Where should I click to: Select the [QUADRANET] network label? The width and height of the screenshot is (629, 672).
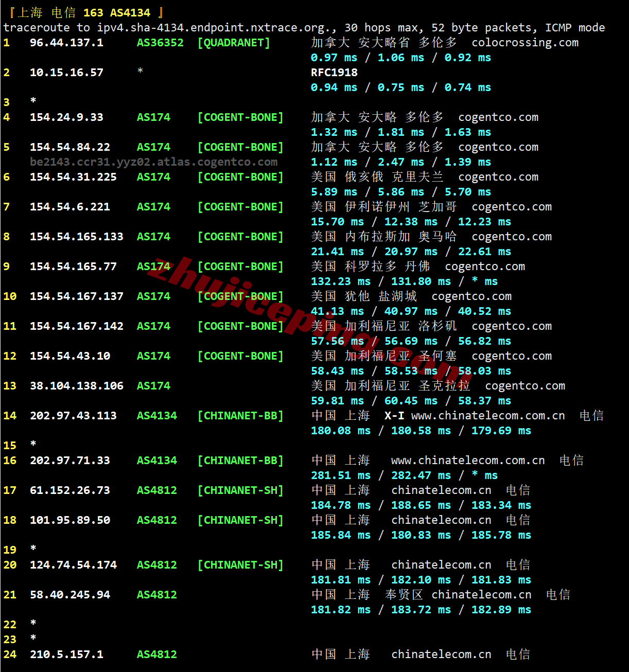click(x=234, y=43)
